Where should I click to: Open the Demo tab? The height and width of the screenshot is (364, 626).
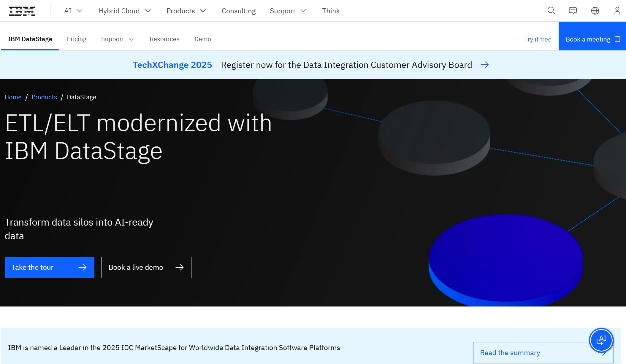(x=203, y=39)
